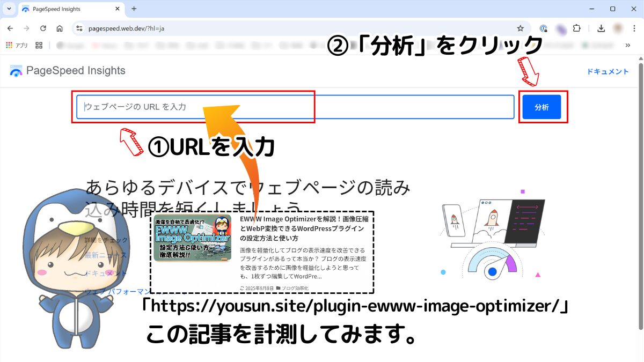Open the Chrome three-dot menu
This screenshot has height=362, width=644.
(x=634, y=28)
